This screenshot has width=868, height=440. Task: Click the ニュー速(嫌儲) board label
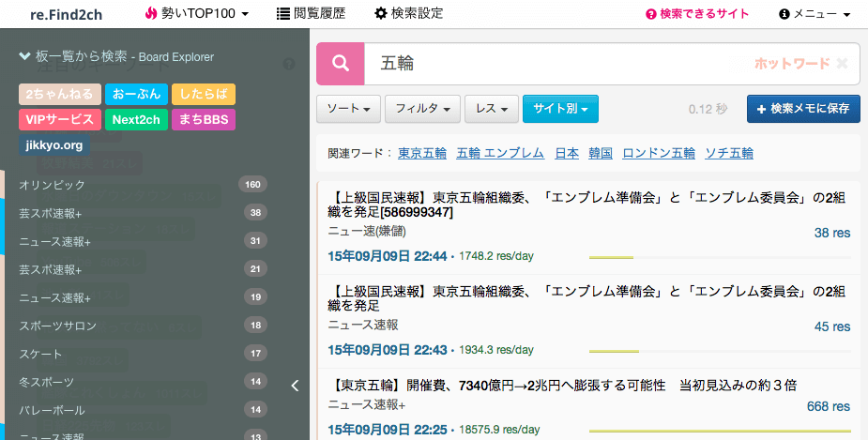coord(367,232)
